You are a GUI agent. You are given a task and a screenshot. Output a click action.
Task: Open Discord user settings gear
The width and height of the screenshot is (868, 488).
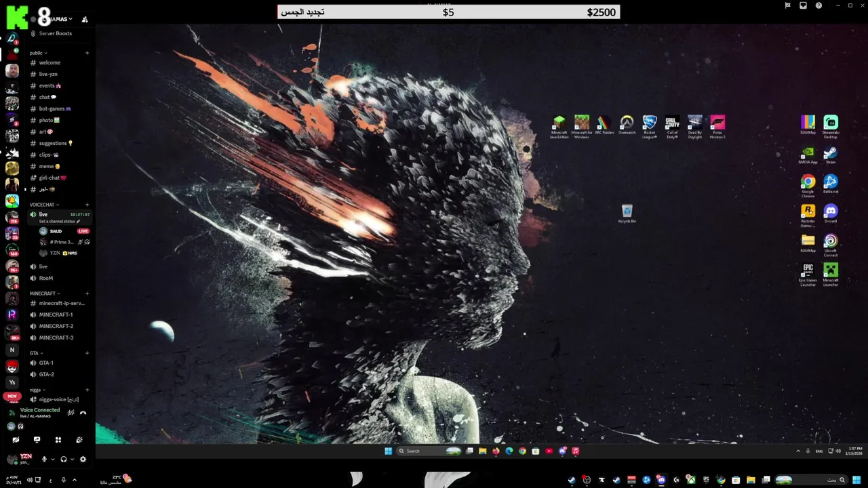click(83, 460)
